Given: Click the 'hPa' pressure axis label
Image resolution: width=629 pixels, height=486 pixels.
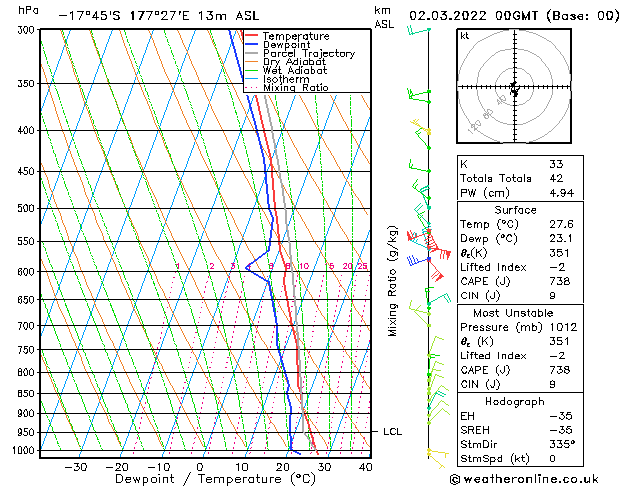Looking at the screenshot, I should (x=28, y=10).
